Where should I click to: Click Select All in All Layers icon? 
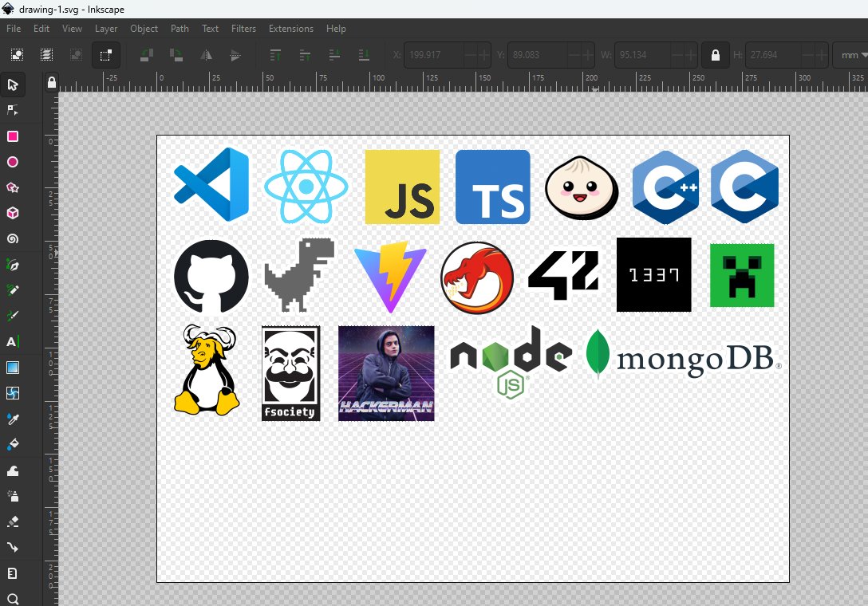pos(46,55)
